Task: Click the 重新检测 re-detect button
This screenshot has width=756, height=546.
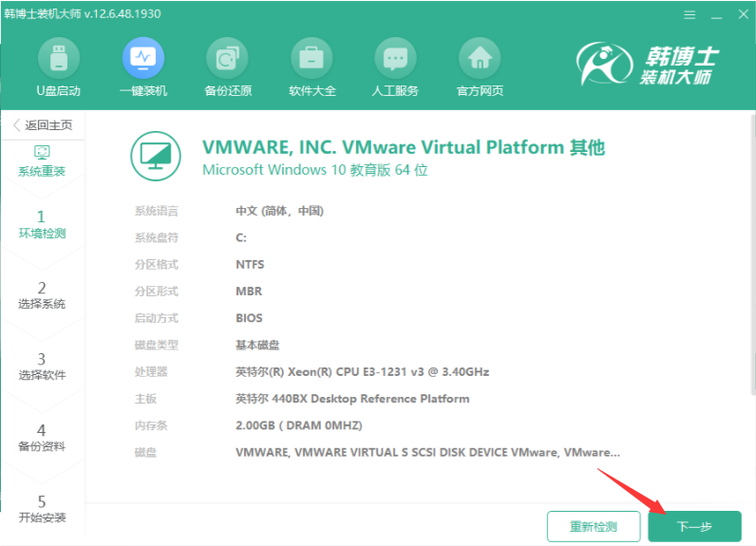Action: (593, 526)
